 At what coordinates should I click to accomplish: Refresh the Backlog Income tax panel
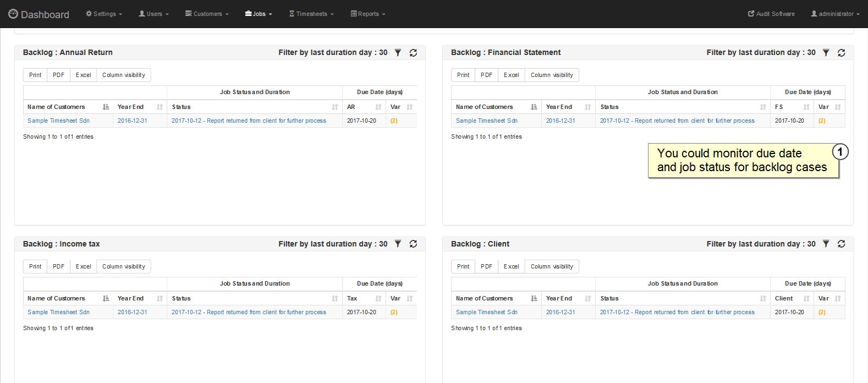point(413,244)
